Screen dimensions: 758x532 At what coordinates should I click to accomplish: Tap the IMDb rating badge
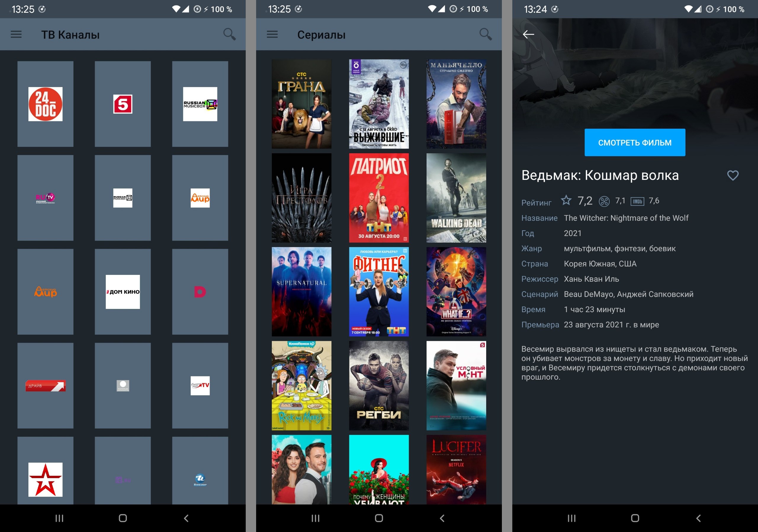pyautogui.click(x=637, y=201)
